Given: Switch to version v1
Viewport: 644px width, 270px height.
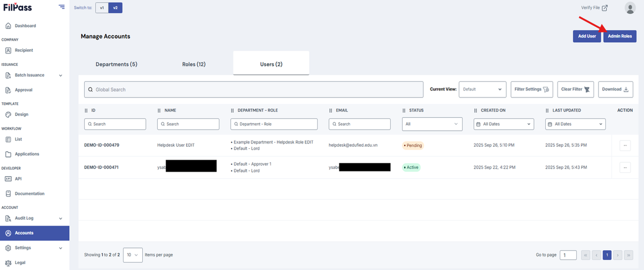Looking at the screenshot, I should (101, 7).
